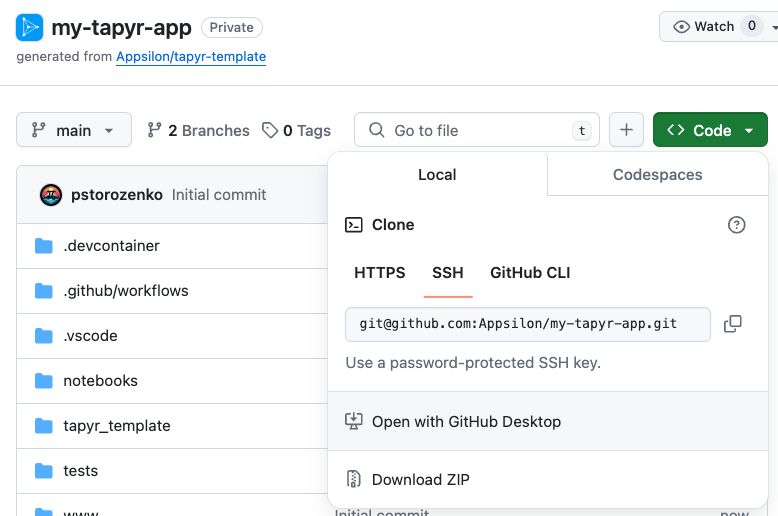Screen dimensions: 778x516
Task: Click the .github/workflows folder icon
Action: pyautogui.click(x=44, y=291)
